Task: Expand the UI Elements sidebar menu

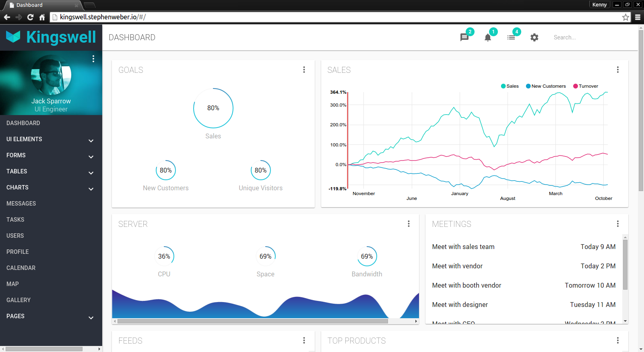Action: [51, 139]
